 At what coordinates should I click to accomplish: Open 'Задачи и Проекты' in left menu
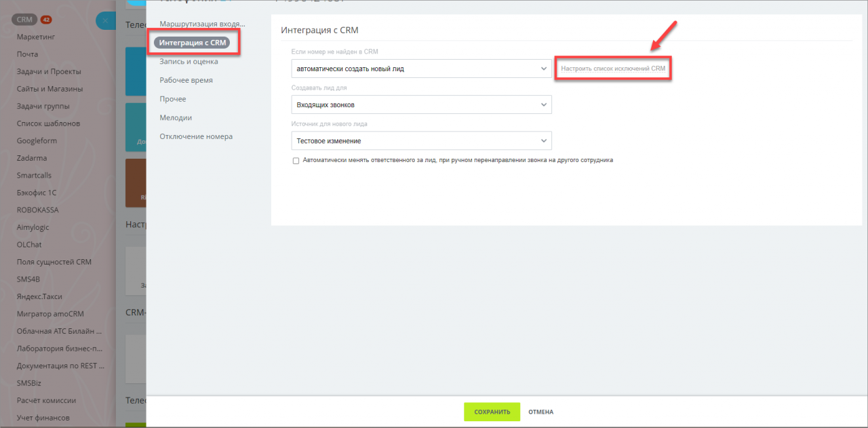click(49, 71)
